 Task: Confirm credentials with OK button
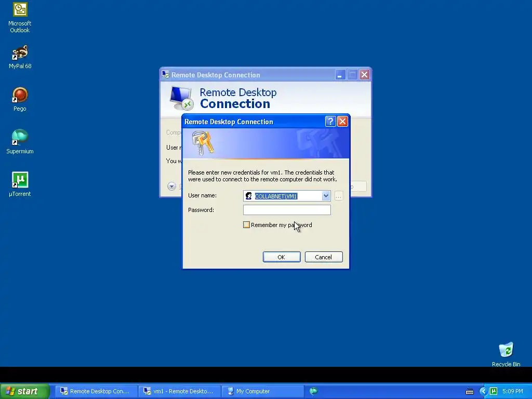(282, 257)
